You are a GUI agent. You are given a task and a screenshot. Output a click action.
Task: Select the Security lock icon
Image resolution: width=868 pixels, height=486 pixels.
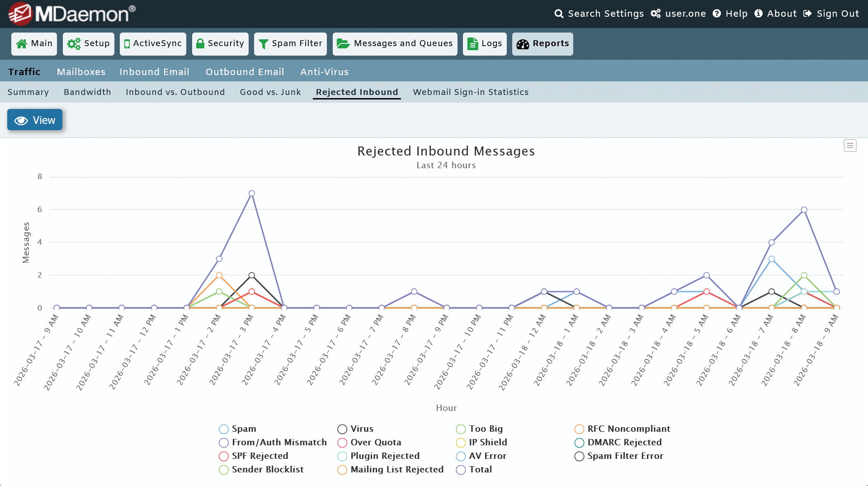pyautogui.click(x=200, y=43)
